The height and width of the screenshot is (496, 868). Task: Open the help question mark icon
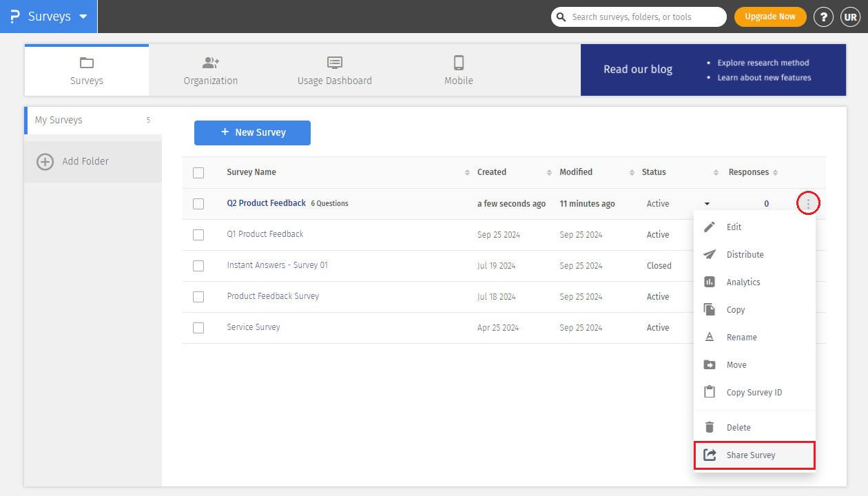823,17
